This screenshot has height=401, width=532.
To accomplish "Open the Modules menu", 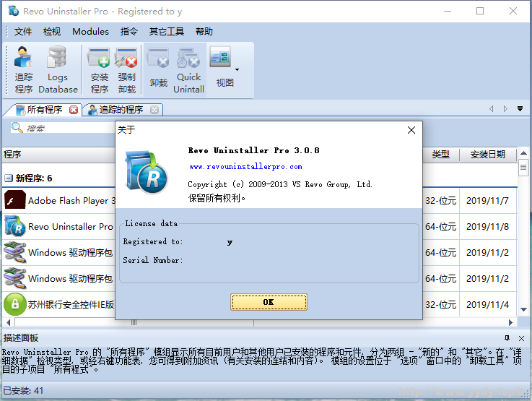I will click(90, 32).
